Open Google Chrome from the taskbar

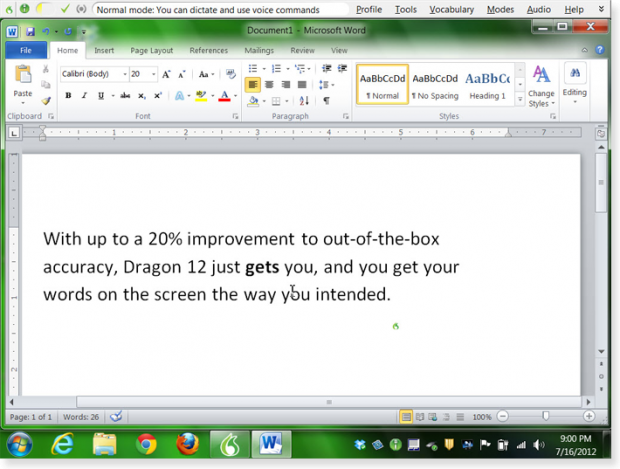coord(146,444)
